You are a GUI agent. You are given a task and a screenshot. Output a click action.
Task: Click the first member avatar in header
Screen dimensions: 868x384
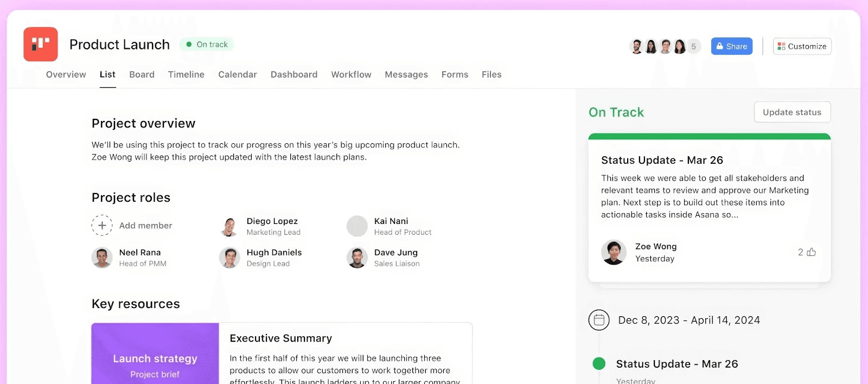click(637, 47)
